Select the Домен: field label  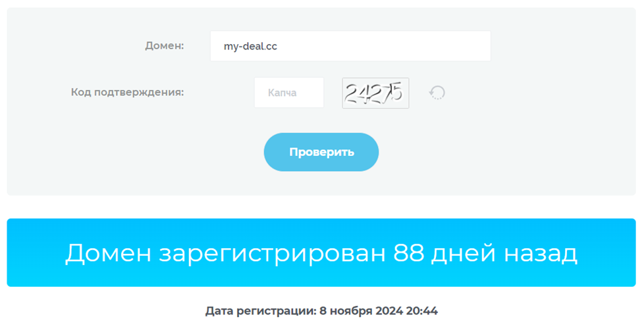[x=165, y=45]
